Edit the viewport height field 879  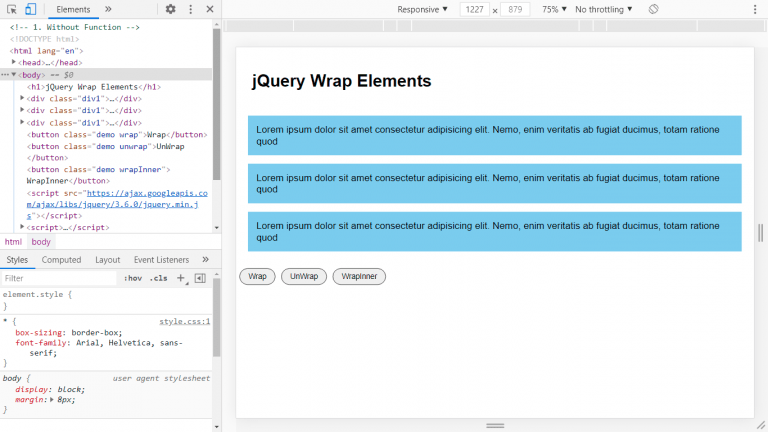click(x=515, y=9)
